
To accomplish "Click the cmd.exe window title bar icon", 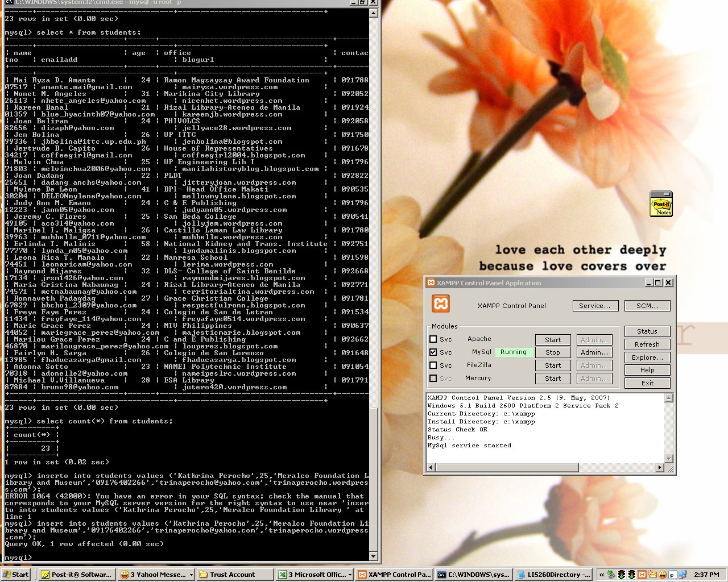I will [9, 2].
